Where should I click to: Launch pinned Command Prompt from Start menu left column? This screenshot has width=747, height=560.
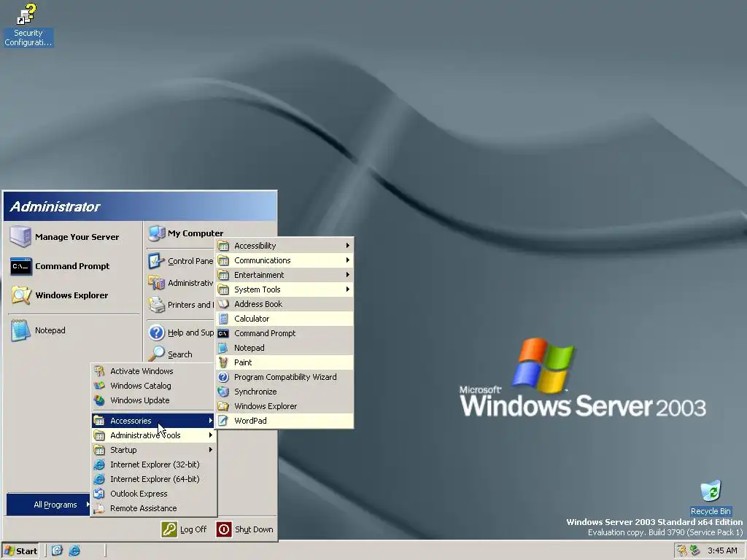coord(73,266)
